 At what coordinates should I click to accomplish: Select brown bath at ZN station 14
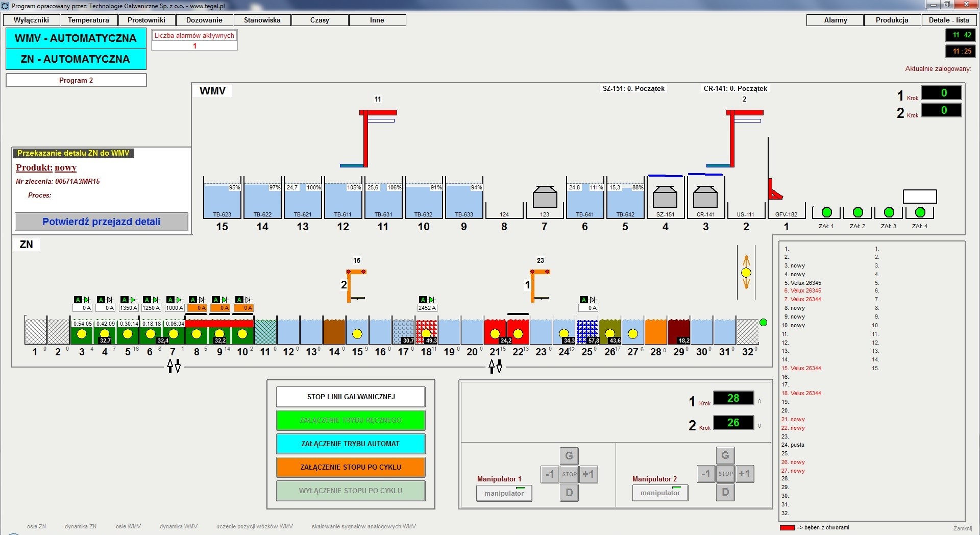point(334,331)
